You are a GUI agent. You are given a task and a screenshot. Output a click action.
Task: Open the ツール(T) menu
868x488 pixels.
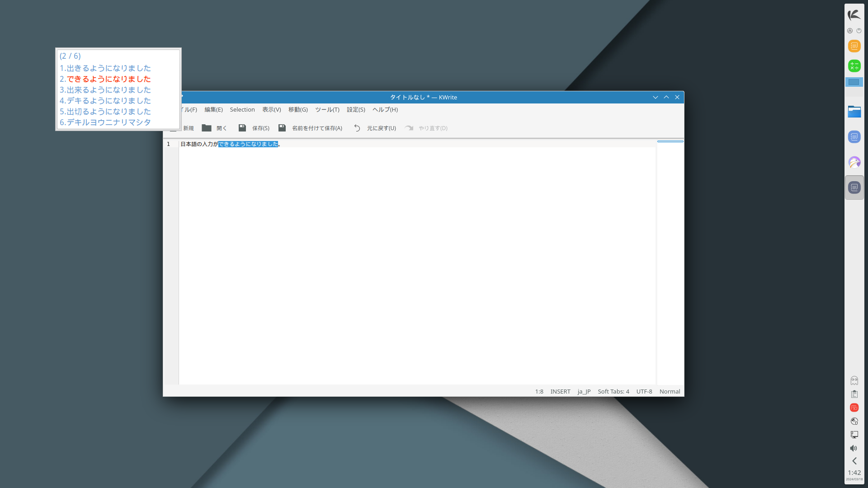tap(327, 109)
